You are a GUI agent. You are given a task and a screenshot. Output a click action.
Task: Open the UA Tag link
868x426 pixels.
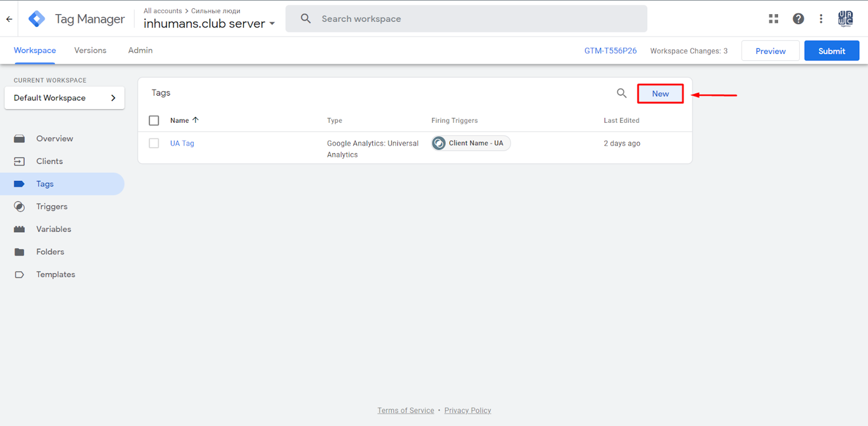[182, 143]
